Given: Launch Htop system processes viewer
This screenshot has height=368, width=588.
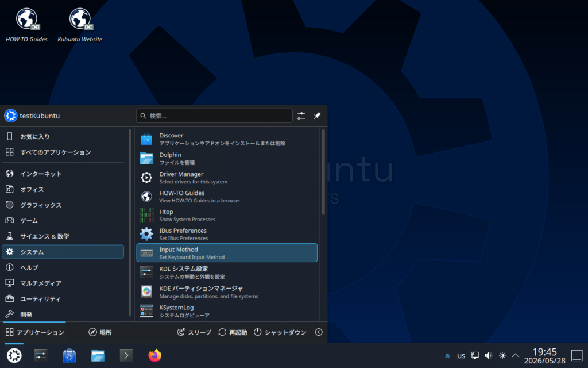Looking at the screenshot, I should pos(226,215).
